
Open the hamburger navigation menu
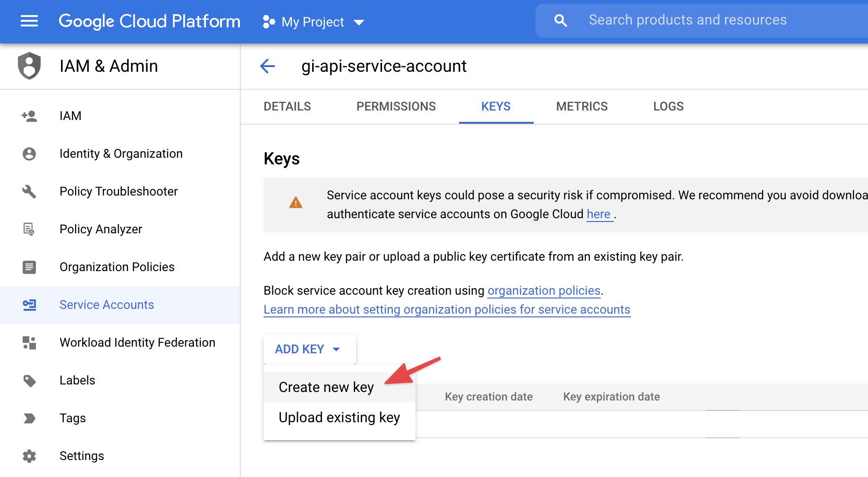point(29,21)
